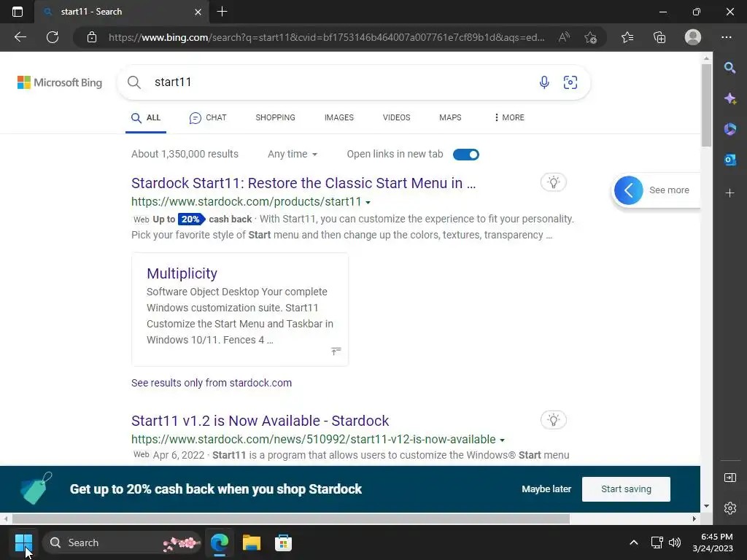Open Microsoft Store from taskbar

coord(283,542)
